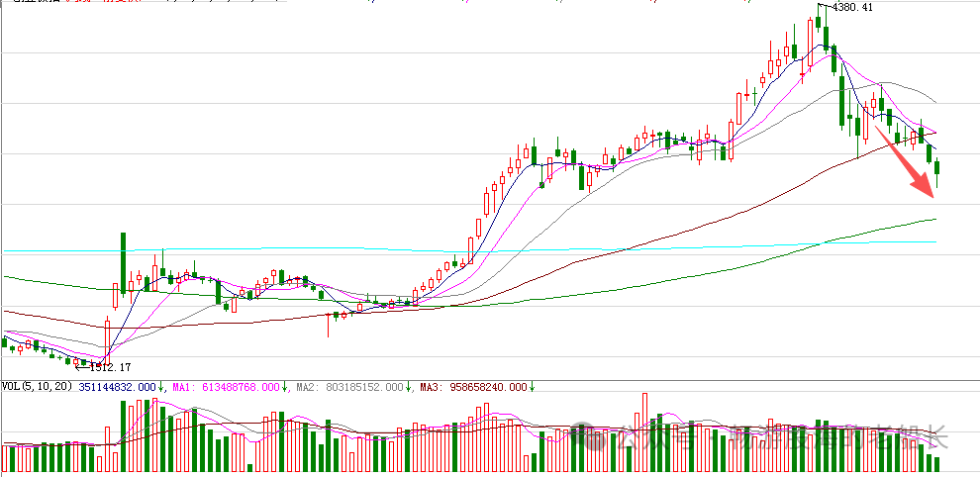
Task: Select the last green candle on the price chart
Action: (936, 172)
